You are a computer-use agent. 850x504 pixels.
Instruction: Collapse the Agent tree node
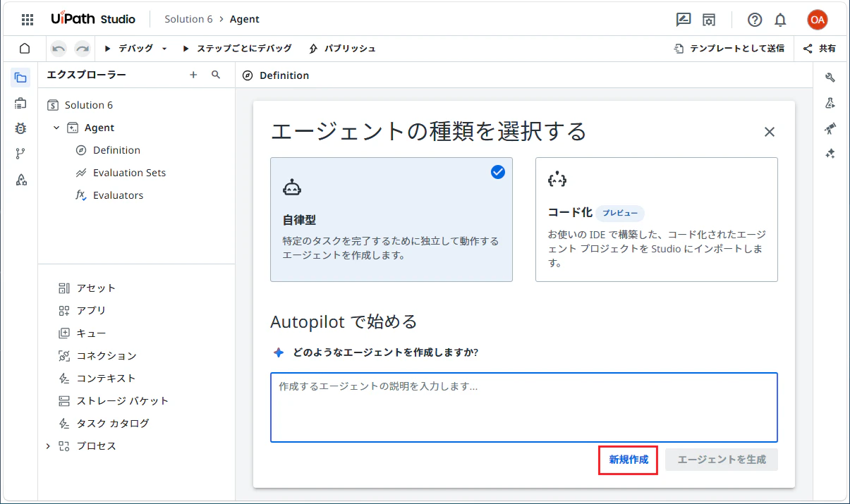(x=56, y=128)
